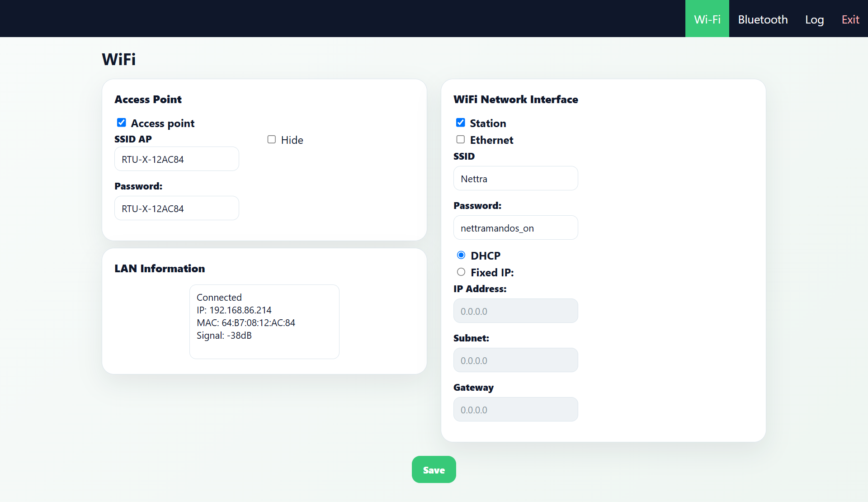Image resolution: width=868 pixels, height=502 pixels.
Task: Open the Wi-Fi tab
Action: coord(707,19)
